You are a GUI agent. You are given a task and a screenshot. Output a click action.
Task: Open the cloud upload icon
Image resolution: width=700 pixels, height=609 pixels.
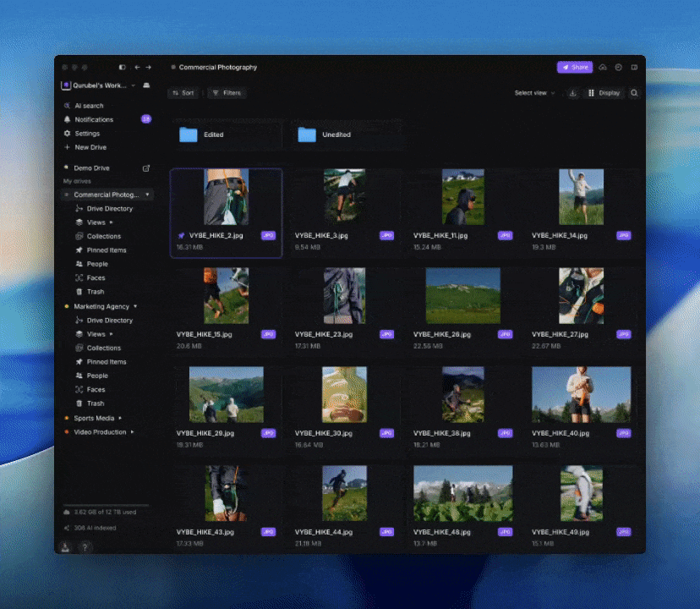[603, 67]
